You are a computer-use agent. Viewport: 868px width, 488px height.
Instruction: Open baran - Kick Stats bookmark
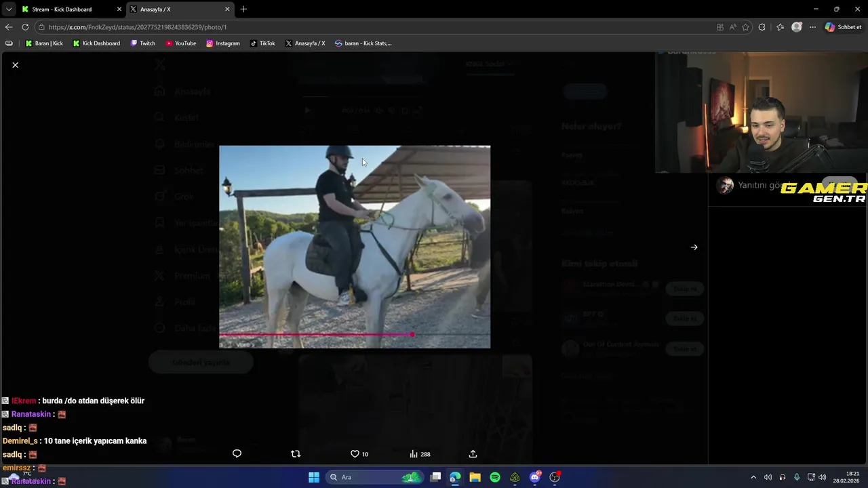tap(363, 43)
